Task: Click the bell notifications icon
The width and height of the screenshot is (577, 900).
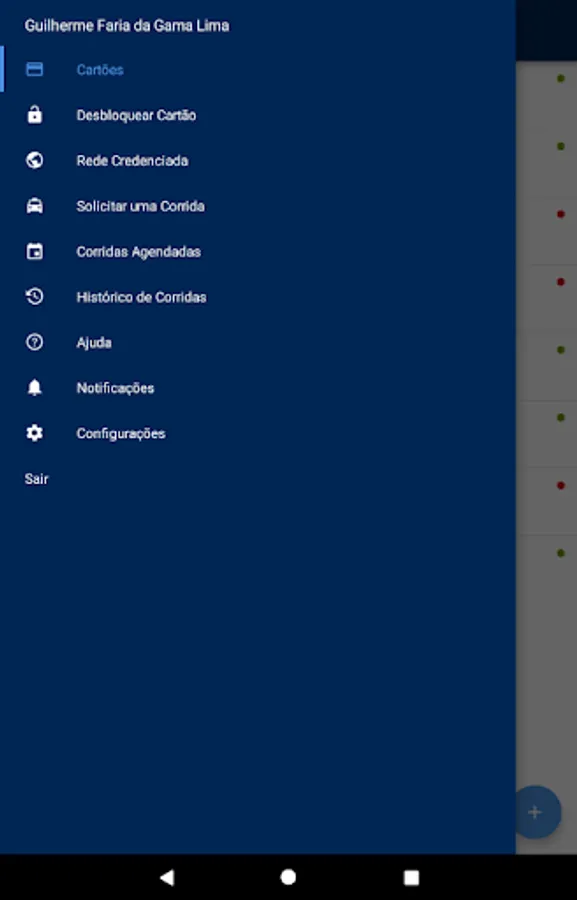Action: 34,387
